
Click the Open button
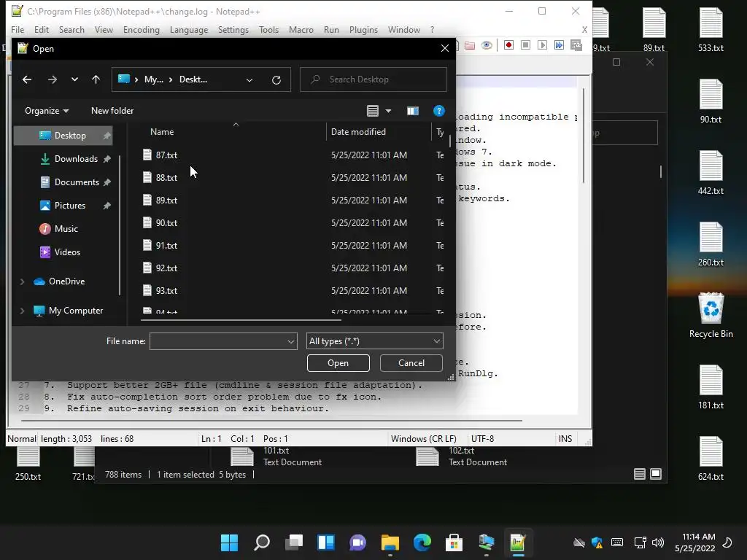338,363
